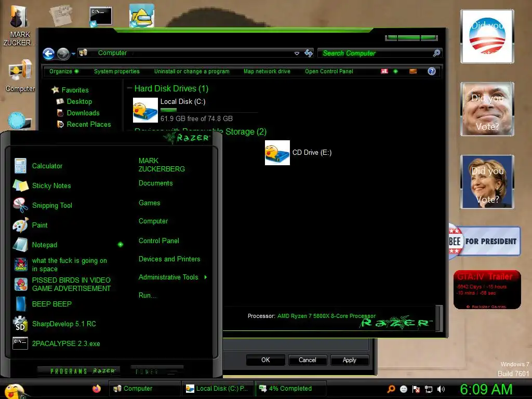Click the 6:09 AM taskbar clock

[486, 390]
